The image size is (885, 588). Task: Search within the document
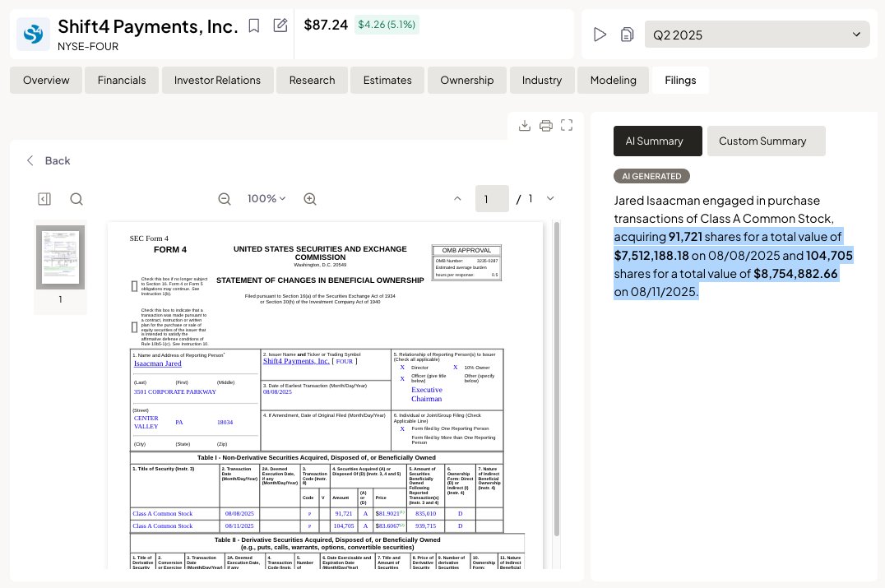76,199
